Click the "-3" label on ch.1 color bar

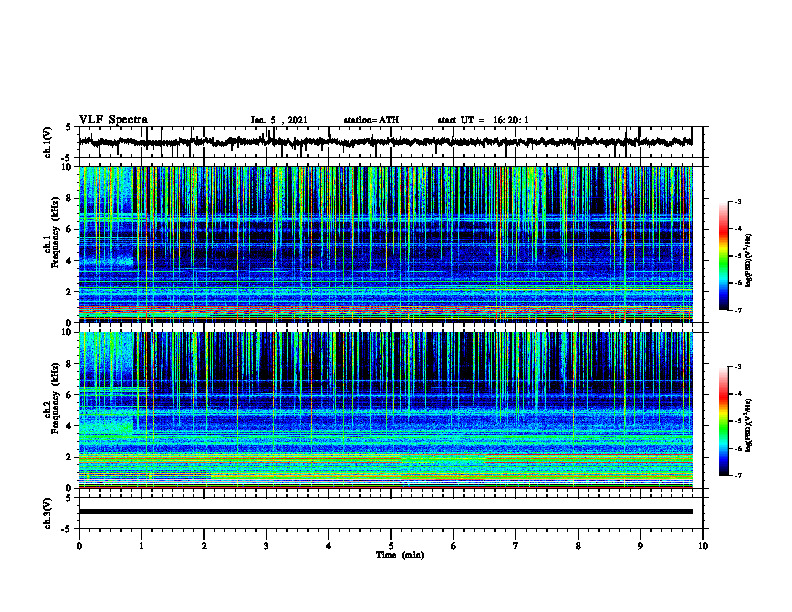[737, 202]
